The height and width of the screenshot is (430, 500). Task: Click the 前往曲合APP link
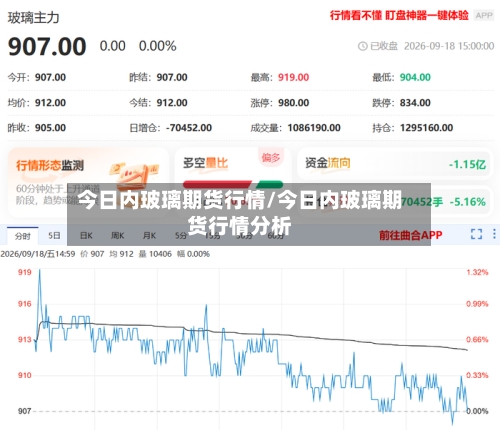(411, 235)
